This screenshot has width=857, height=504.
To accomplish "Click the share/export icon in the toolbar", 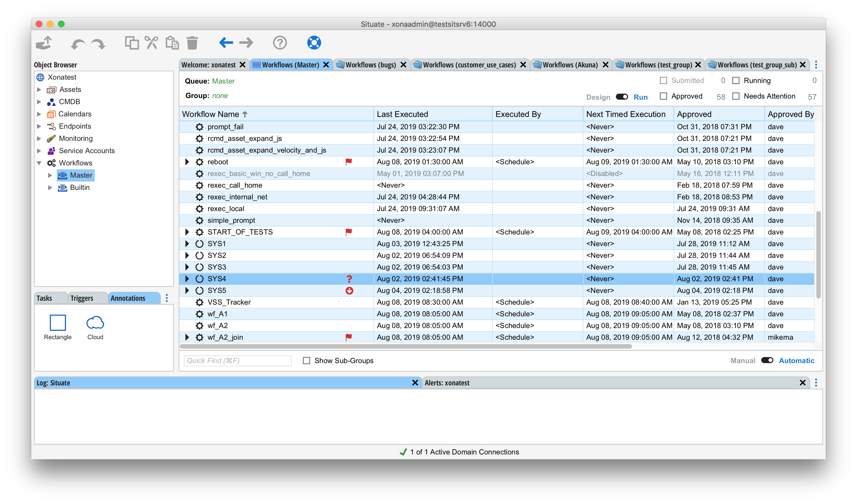I will tap(44, 43).
